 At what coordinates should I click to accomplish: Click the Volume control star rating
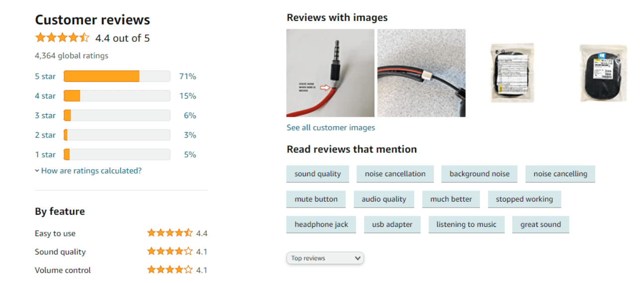(x=170, y=270)
